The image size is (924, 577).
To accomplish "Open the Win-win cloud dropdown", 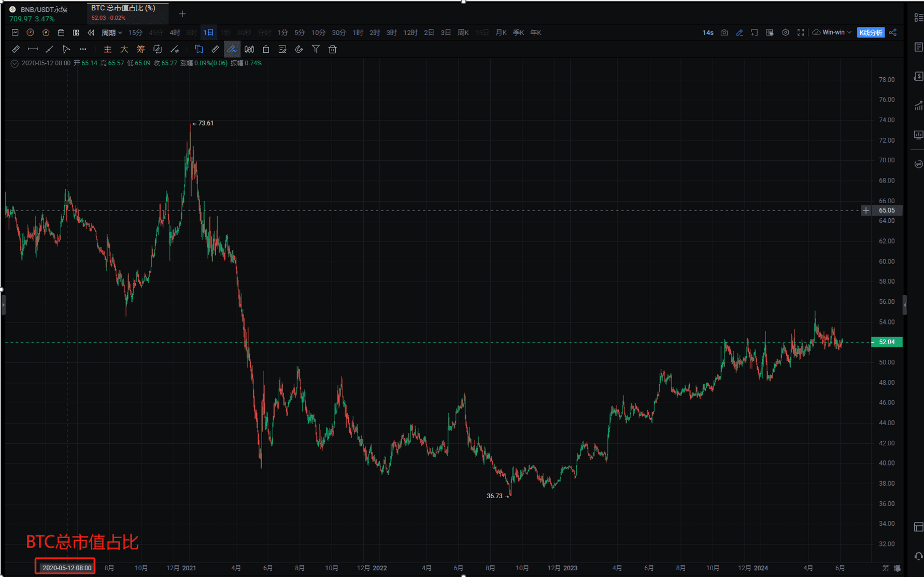I will tap(832, 33).
